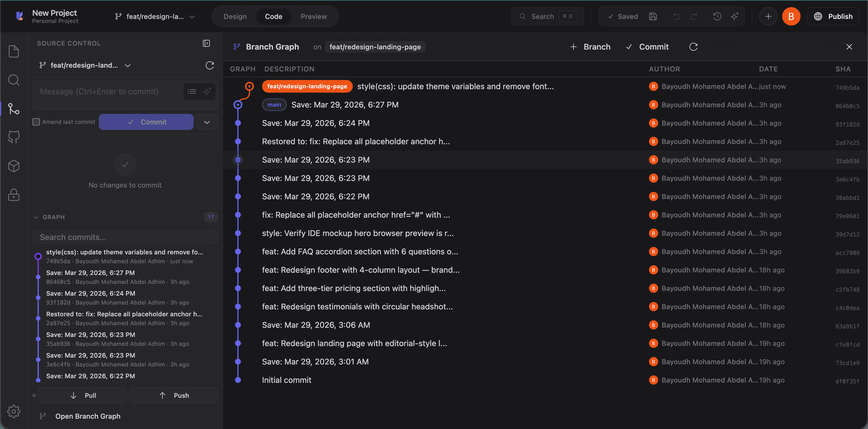Open the GitHub sidebar icon

tap(13, 137)
